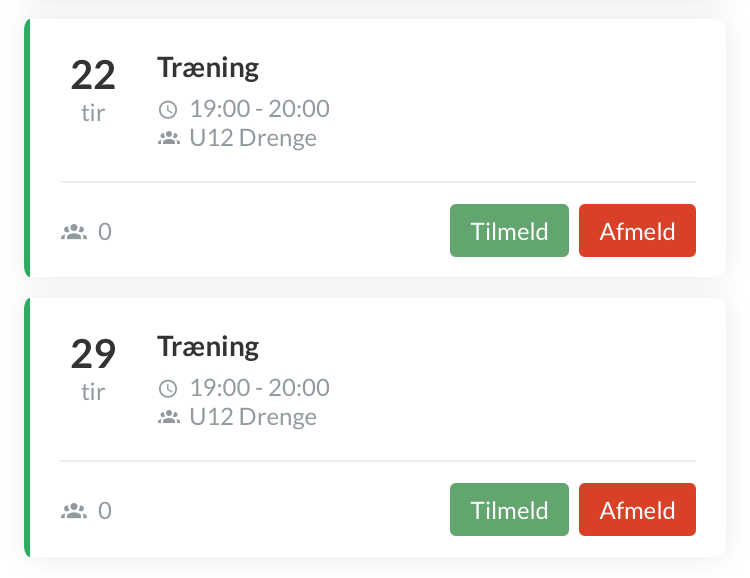Sign up with Tilmeld on the 29th training
750x578 pixels.
click(509, 510)
